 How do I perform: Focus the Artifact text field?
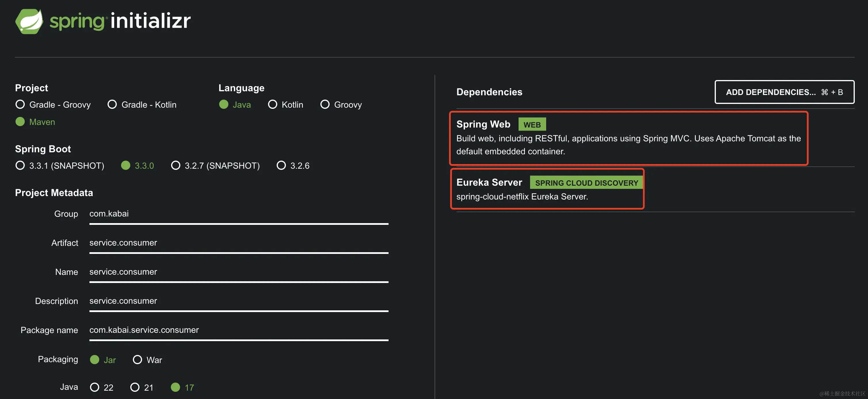(x=238, y=243)
